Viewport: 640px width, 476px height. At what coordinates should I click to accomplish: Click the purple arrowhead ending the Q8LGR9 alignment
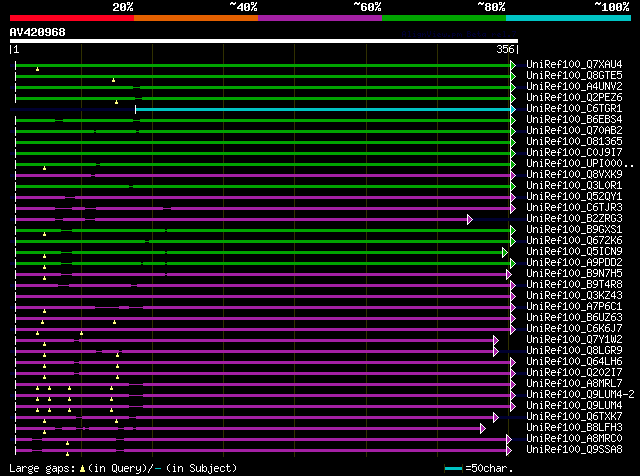point(496,351)
